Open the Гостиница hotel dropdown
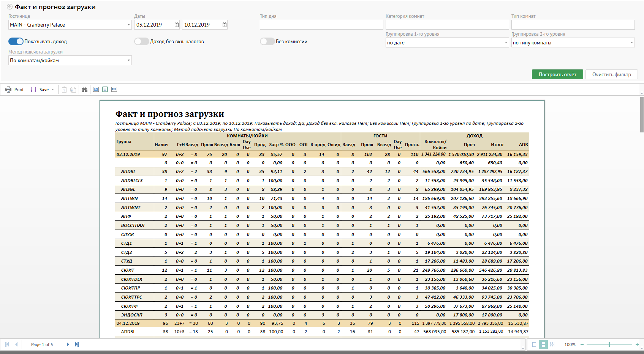 (128, 25)
